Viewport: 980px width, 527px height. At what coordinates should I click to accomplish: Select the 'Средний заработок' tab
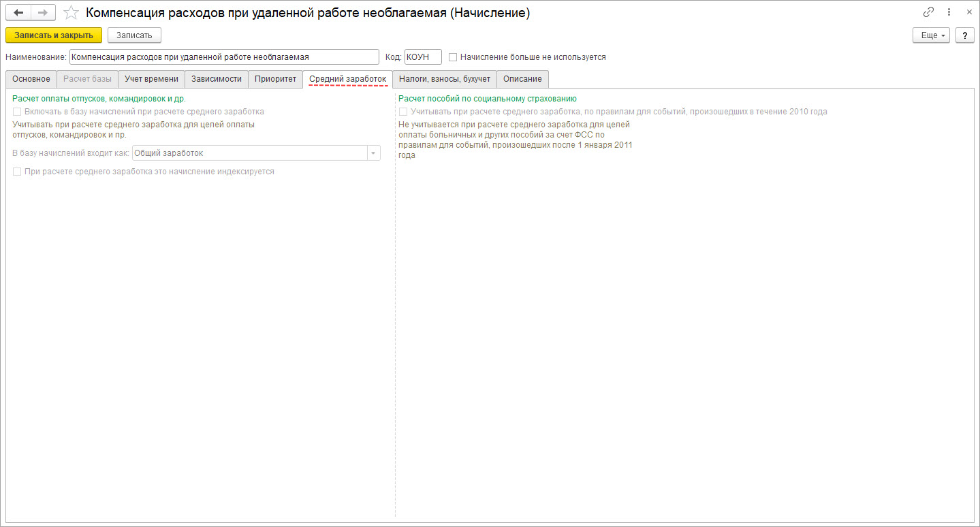348,79
